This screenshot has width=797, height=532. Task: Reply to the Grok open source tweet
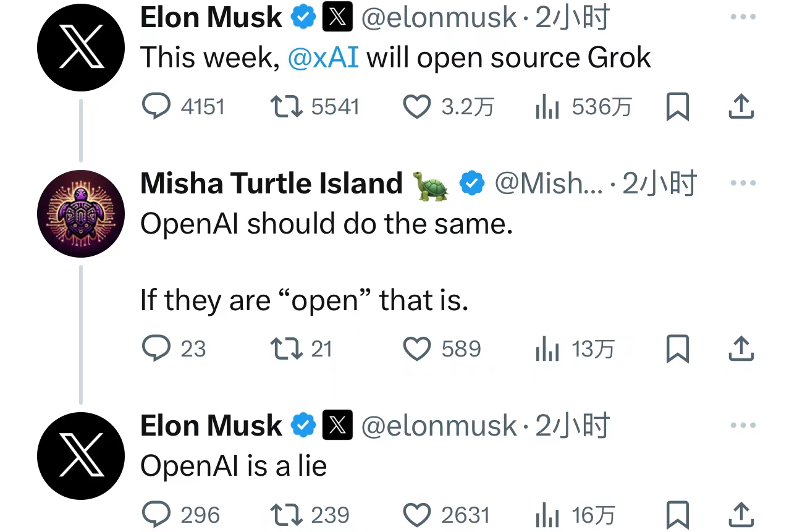(156, 107)
